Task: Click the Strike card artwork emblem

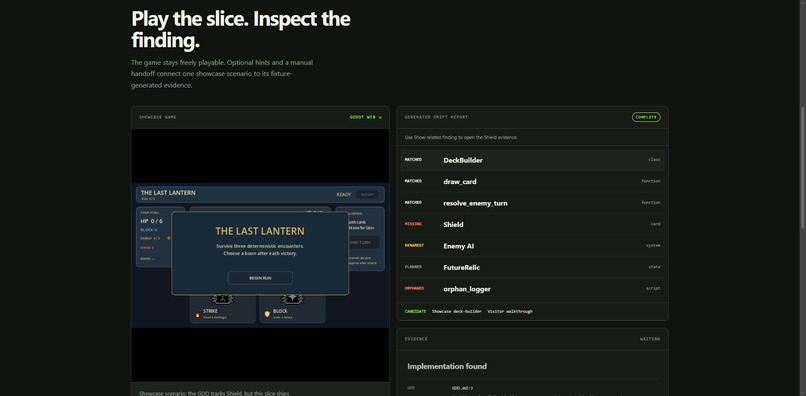Action: 223,299
